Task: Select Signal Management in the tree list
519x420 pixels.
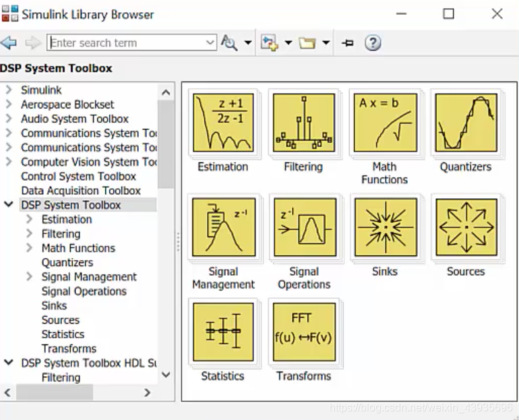Action: pos(89,276)
